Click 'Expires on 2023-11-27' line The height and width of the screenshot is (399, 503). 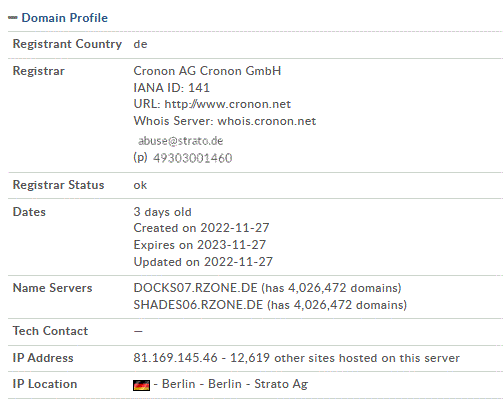[x=200, y=245]
